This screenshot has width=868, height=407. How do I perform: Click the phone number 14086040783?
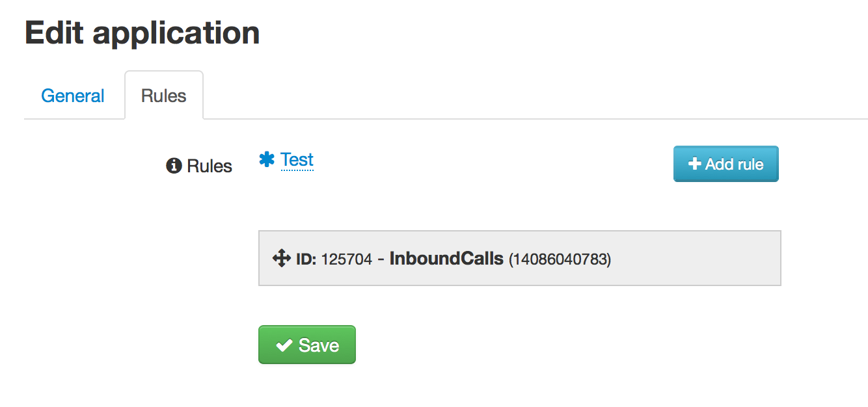point(560,259)
